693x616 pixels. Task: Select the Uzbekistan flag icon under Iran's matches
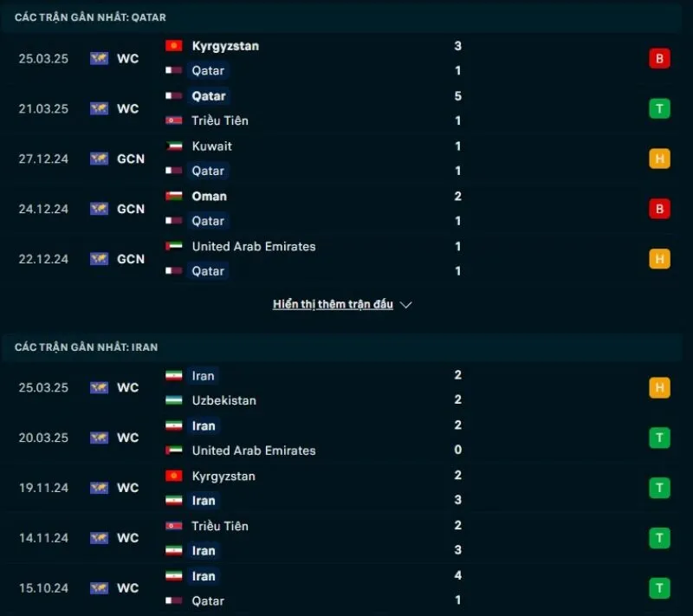tap(172, 400)
